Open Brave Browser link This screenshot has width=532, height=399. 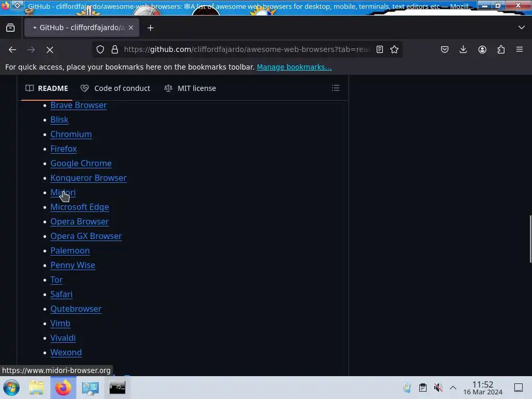click(78, 105)
